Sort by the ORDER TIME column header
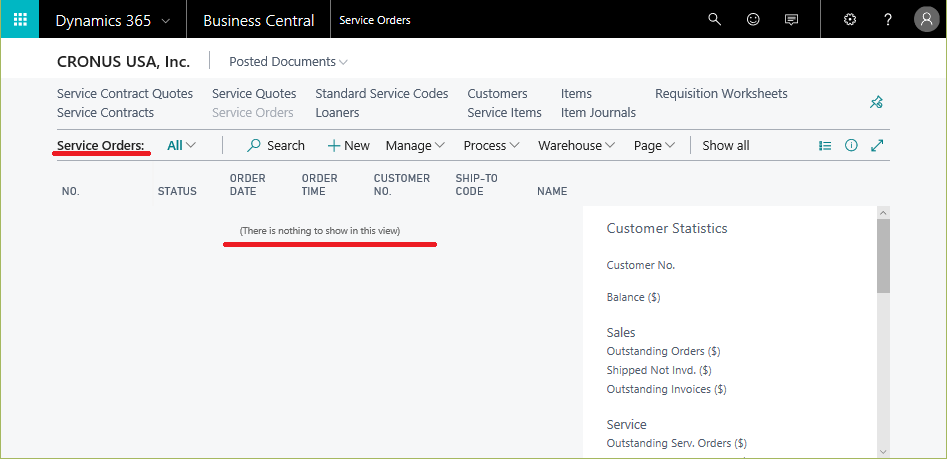This screenshot has width=947, height=459. [x=319, y=185]
